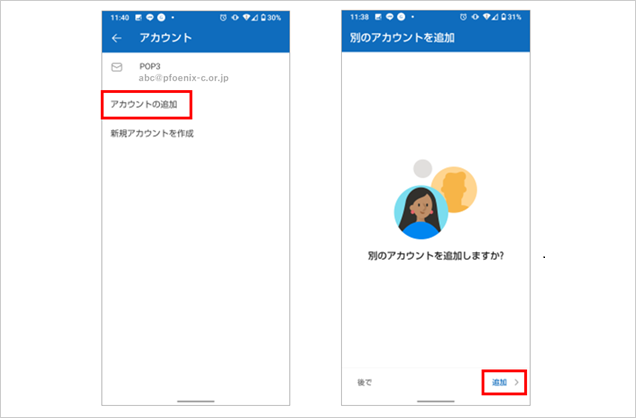The width and height of the screenshot is (636, 420).
Task: Click the envelope icon beside POP3
Action: pyautogui.click(x=117, y=68)
